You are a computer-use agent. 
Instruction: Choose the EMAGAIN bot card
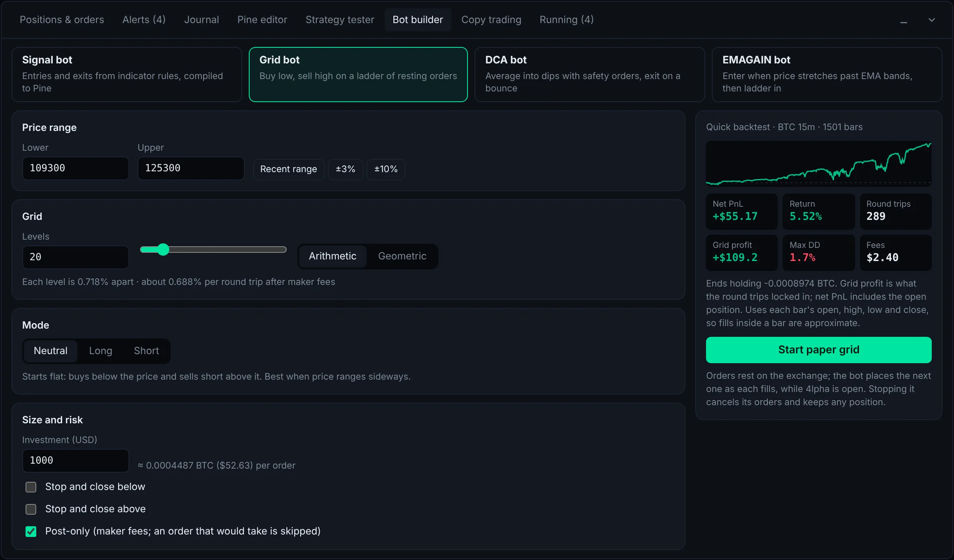point(827,75)
